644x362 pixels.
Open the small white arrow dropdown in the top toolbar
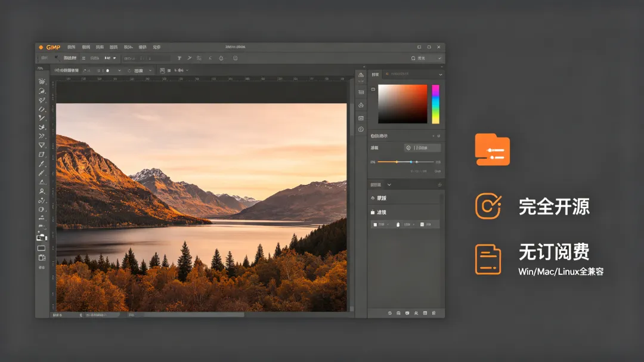114,58
